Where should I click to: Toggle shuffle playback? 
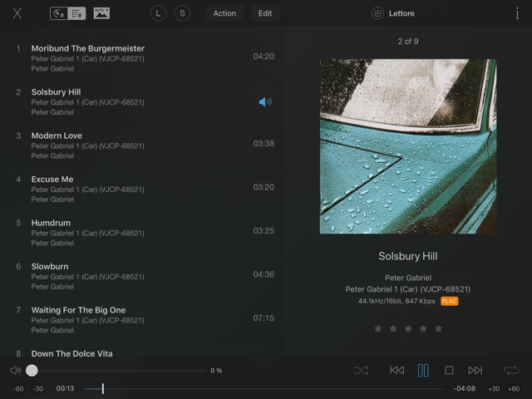[x=361, y=370]
